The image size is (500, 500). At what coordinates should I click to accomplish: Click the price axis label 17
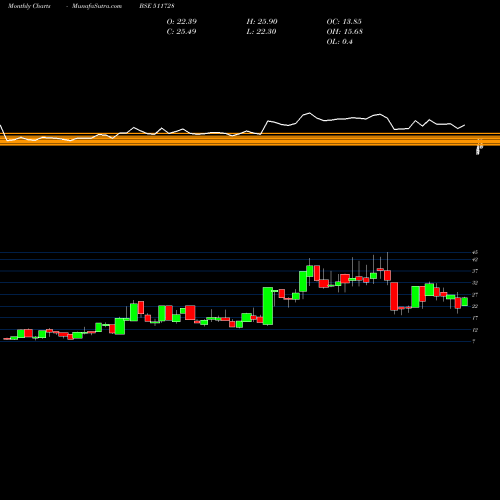475,318
